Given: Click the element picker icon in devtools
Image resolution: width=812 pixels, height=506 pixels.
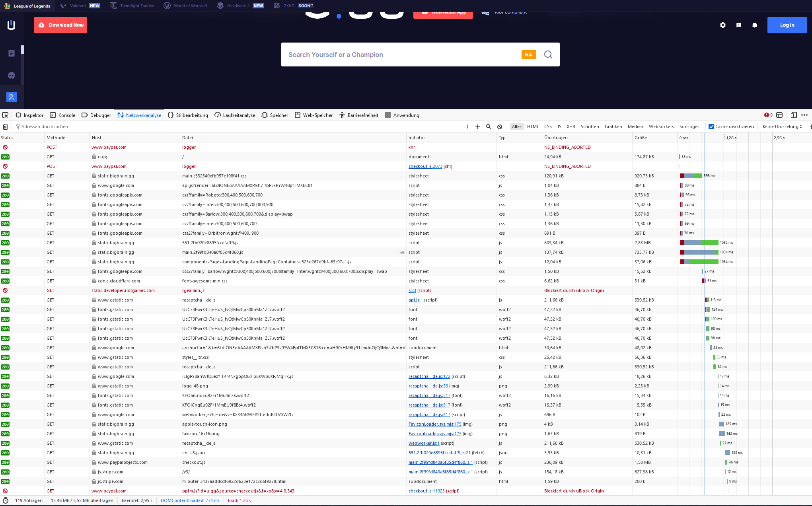Looking at the screenshot, I should click(5, 115).
